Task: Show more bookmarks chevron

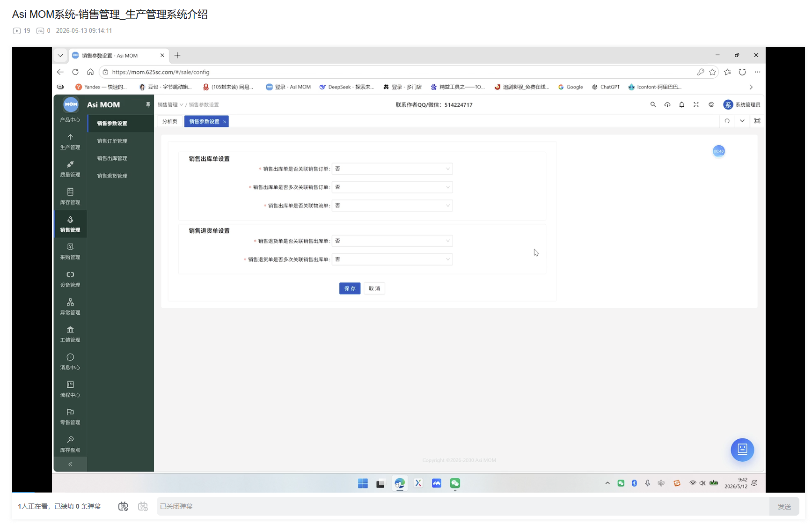Action: 751,87
